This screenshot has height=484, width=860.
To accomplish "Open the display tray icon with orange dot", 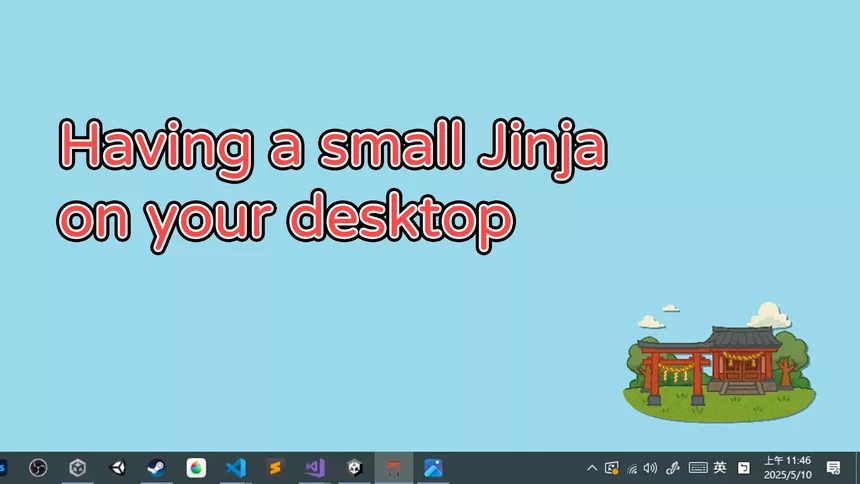I will 612,468.
